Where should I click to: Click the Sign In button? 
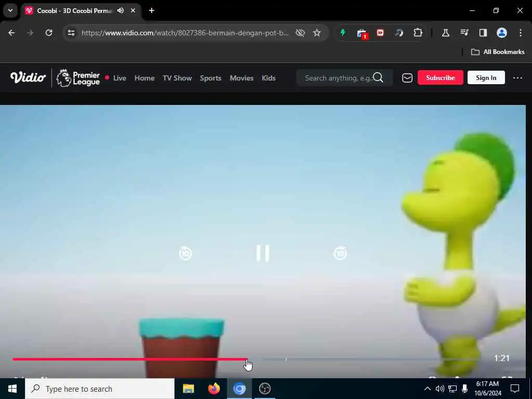coord(486,78)
